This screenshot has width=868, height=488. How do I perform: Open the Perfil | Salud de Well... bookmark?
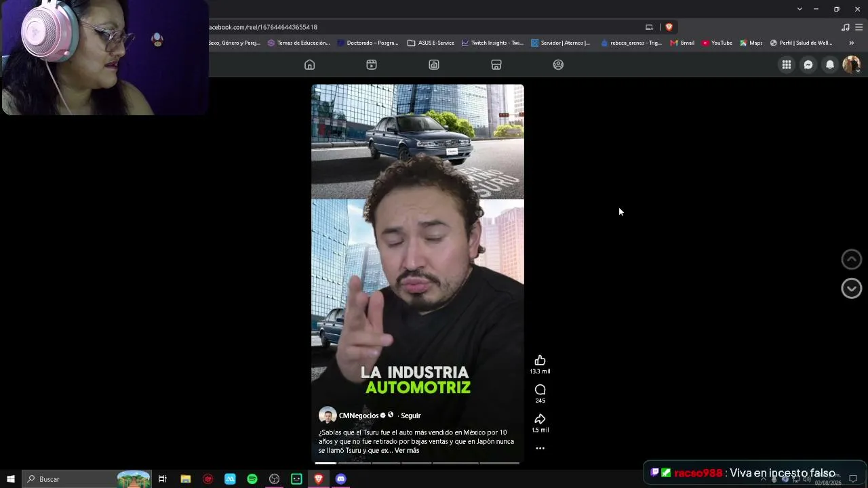(x=802, y=43)
